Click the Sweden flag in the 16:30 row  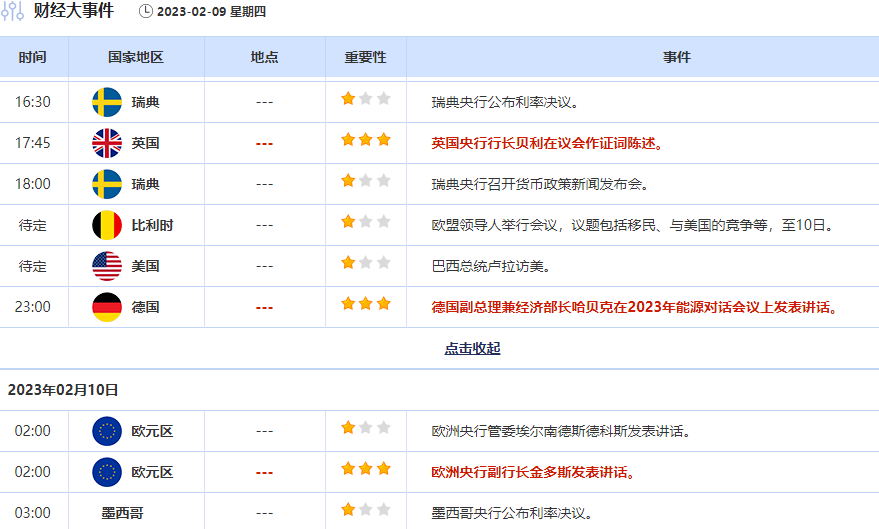pos(107,102)
